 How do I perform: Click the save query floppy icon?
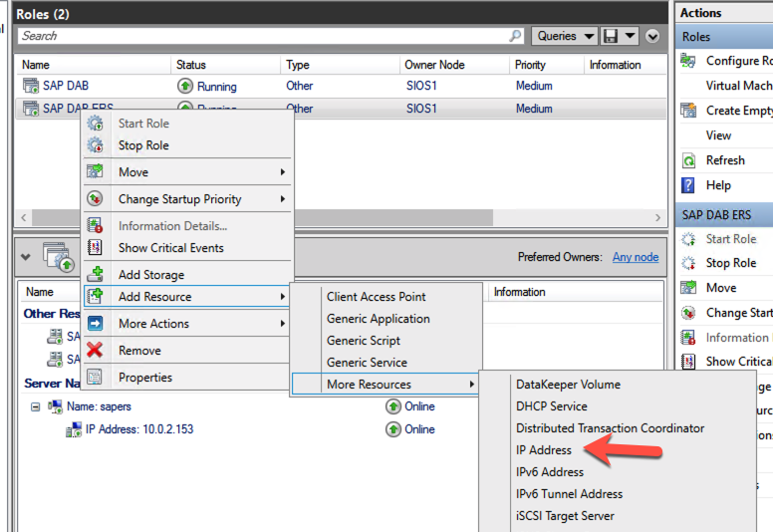tap(611, 36)
